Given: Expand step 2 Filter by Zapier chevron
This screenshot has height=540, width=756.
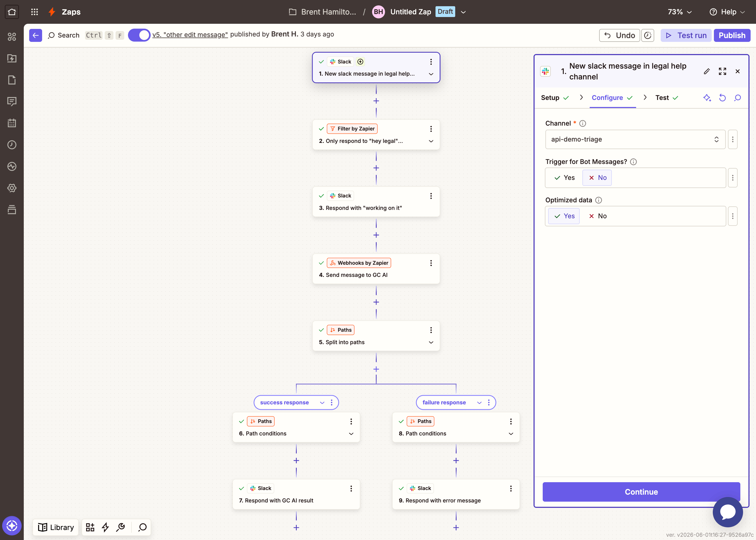Looking at the screenshot, I should click(431, 141).
